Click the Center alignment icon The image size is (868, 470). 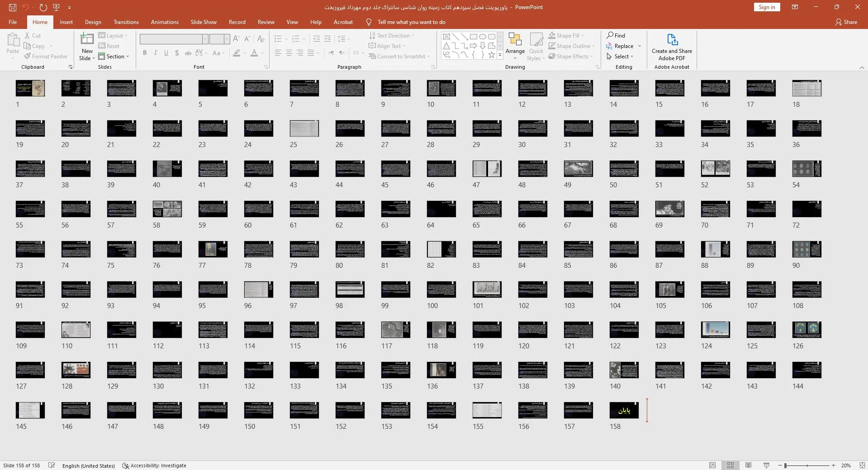pyautogui.click(x=289, y=53)
